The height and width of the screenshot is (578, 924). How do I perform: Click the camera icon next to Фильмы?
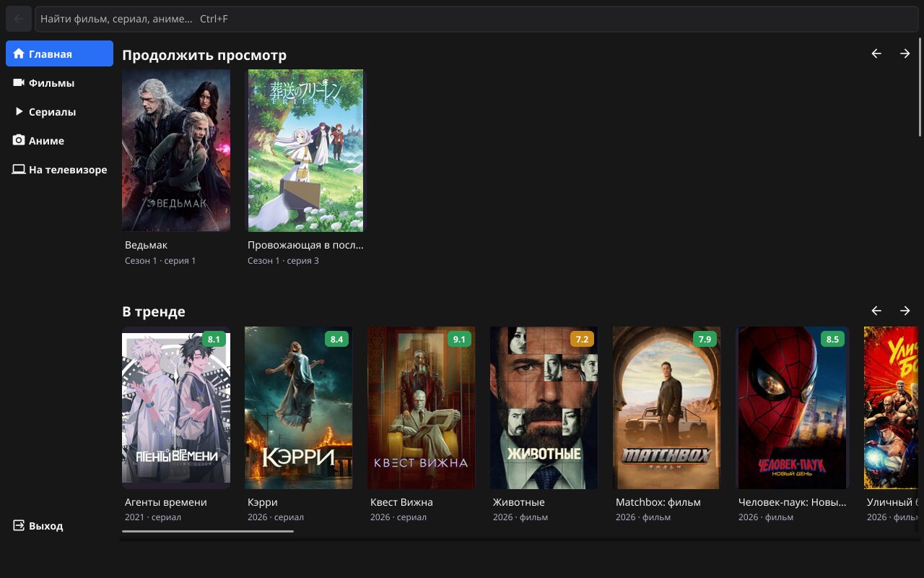[x=19, y=82]
